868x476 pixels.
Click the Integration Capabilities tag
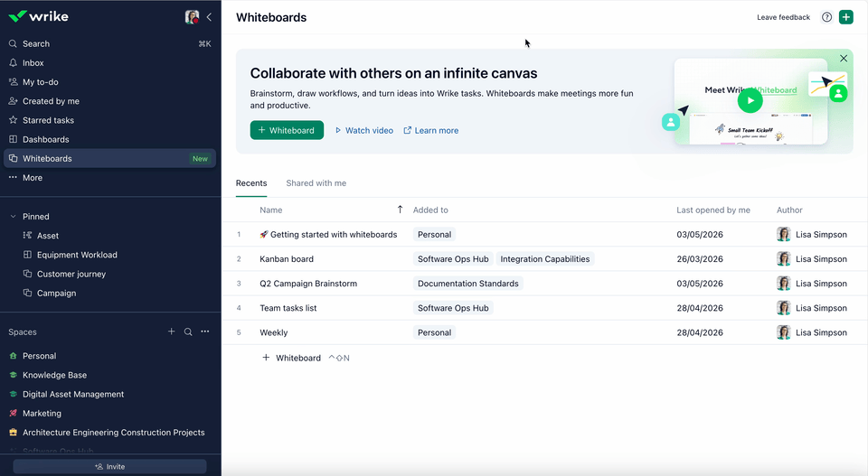coord(545,258)
